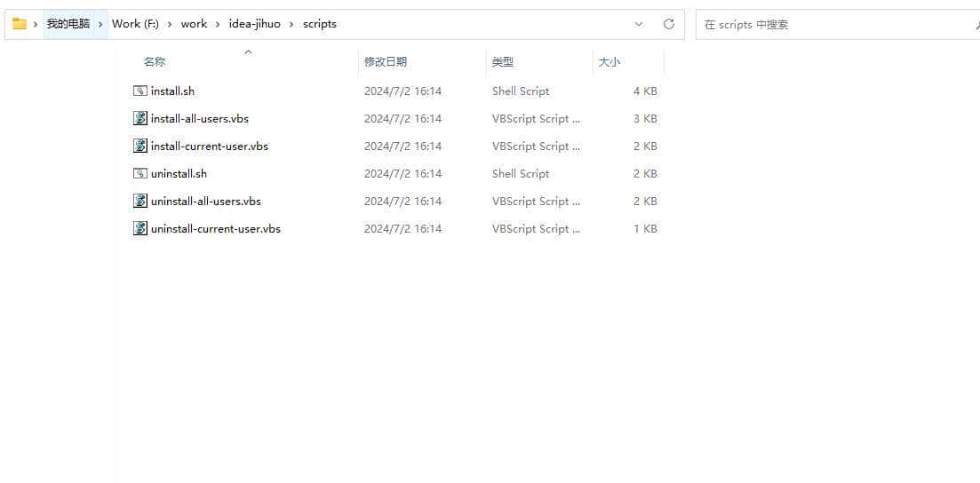This screenshot has height=483, width=980.
Task: Expand the chevron after idea-jihuo breadcrumb
Action: 291,24
